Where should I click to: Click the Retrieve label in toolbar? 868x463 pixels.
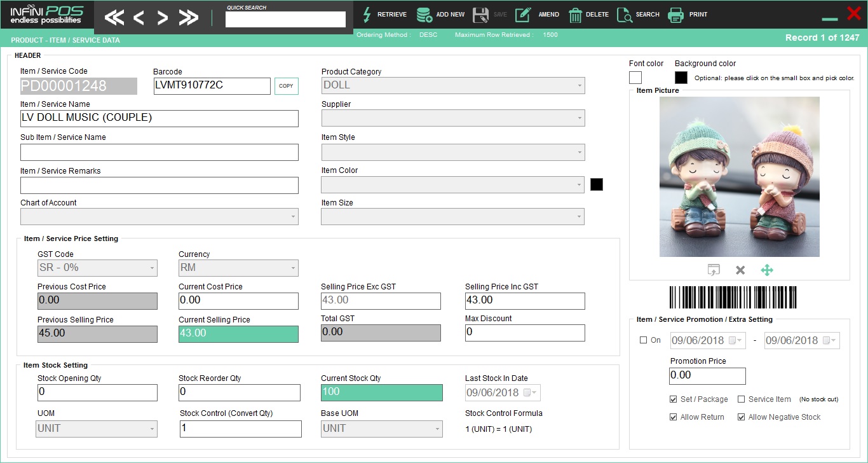coord(392,15)
